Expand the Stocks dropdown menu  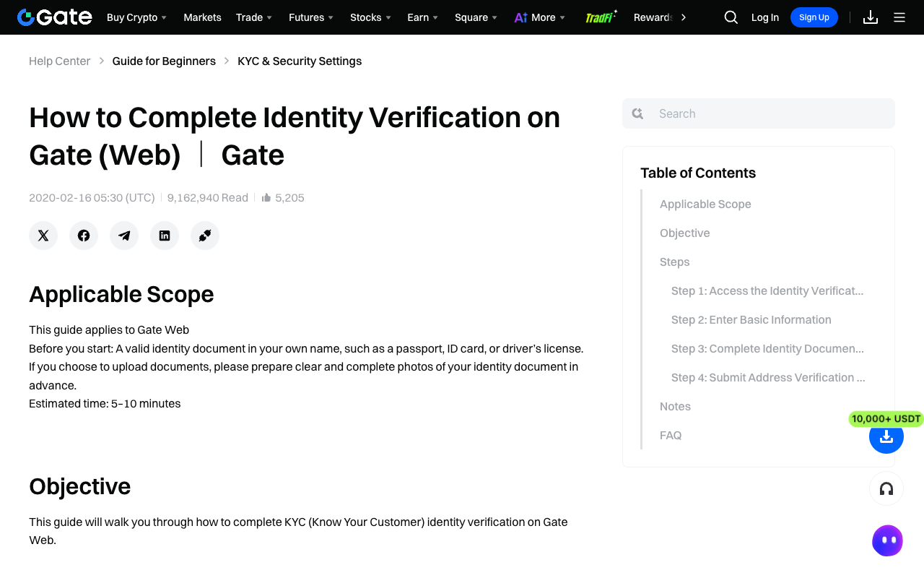click(x=371, y=17)
